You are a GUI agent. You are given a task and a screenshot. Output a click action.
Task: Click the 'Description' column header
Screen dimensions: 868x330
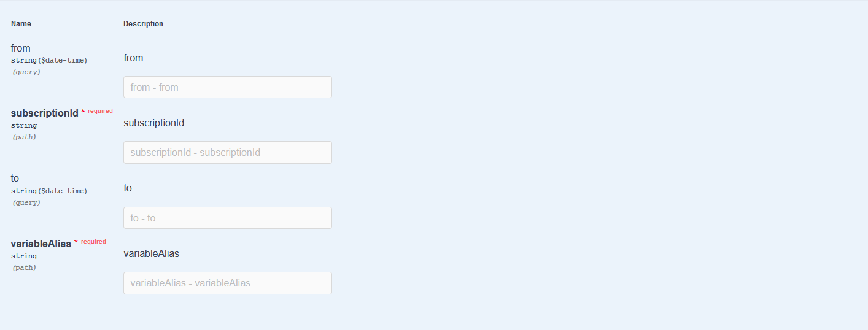pos(143,24)
